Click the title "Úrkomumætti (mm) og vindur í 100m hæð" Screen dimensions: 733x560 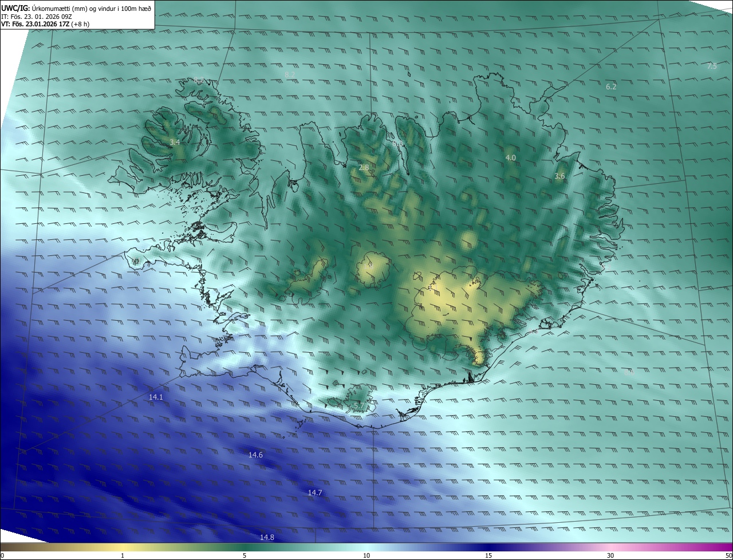point(91,8)
